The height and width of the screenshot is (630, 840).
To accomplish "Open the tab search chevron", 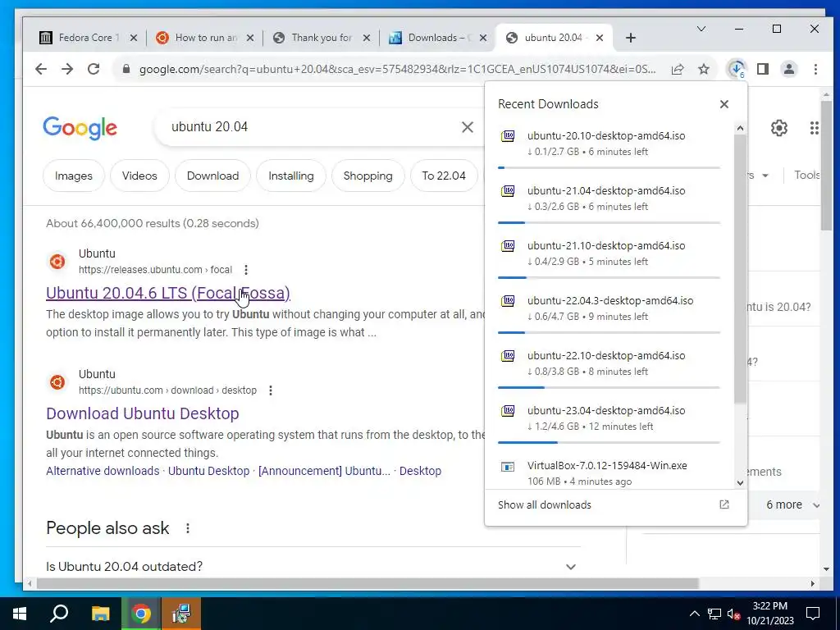I will [701, 29].
